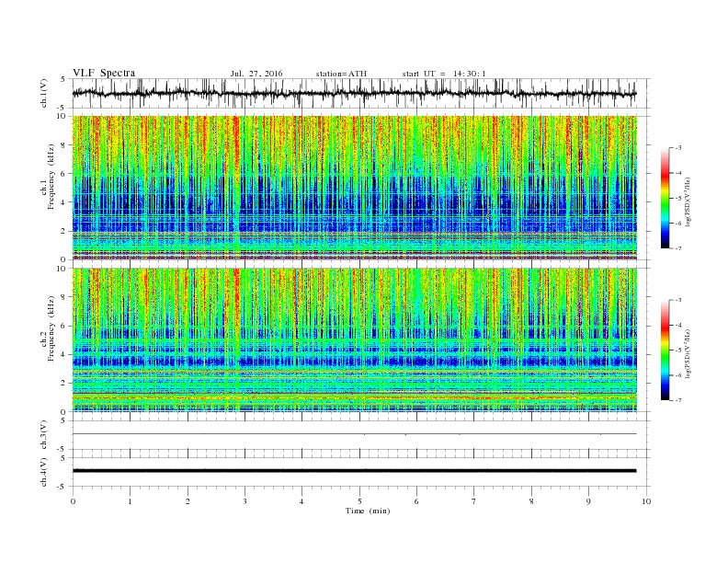Click the 'ch.3(V)' axis label
Image resolution: width=728 pixels, height=563 pixels.
[44, 435]
